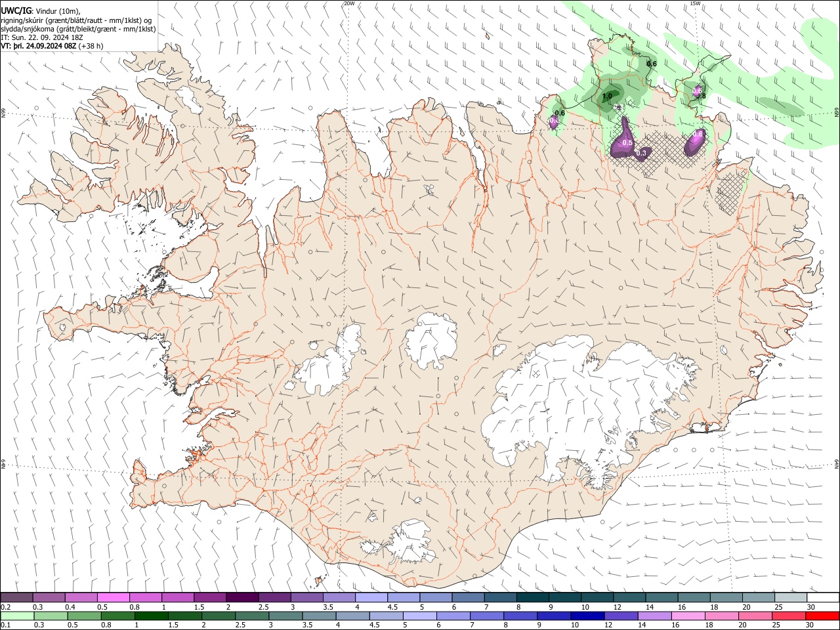Screen dimensions: 840x630
Task: Click the 'IT: Sun. 22. 09. 2024 18Z' line
Action: [x=41, y=37]
